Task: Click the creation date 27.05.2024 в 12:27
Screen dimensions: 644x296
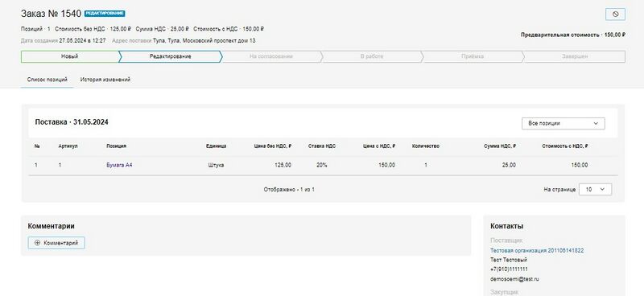Action: pos(82,41)
